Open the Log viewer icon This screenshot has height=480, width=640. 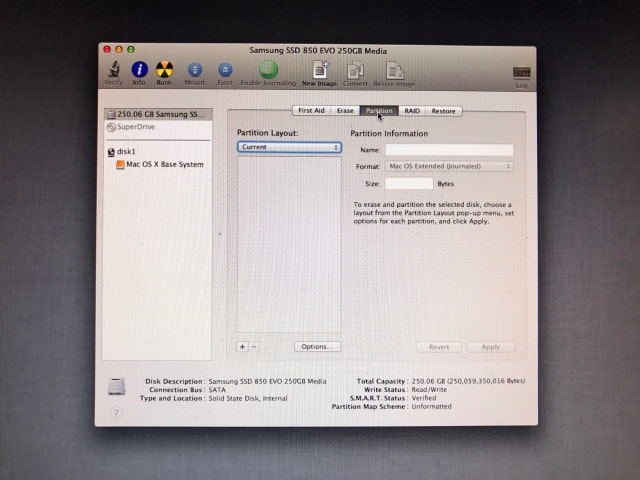[x=521, y=76]
